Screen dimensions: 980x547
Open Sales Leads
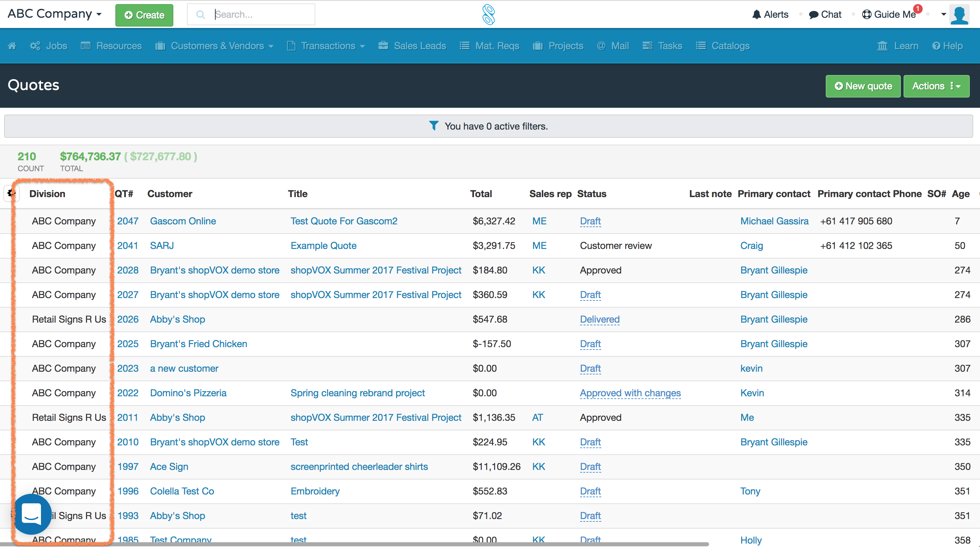412,46
